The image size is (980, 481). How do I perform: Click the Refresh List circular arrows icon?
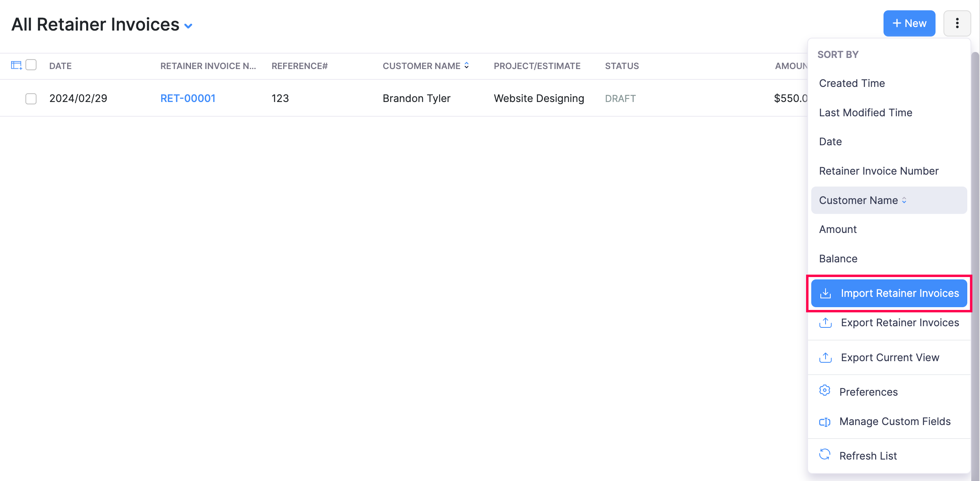pos(825,455)
